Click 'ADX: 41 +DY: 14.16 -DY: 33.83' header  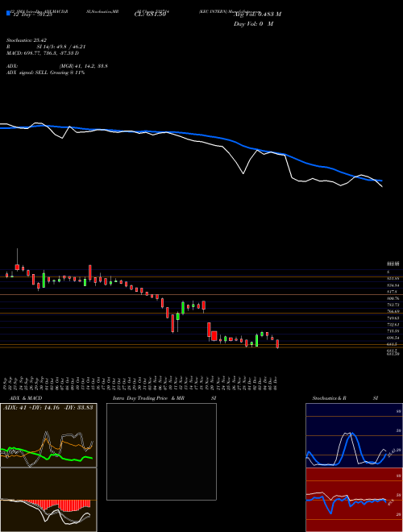48,407
